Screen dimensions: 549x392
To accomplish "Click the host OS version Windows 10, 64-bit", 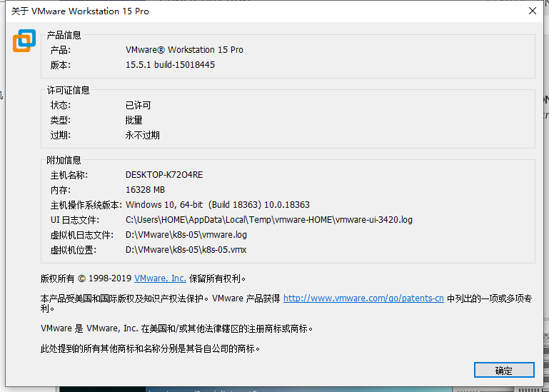I will coord(218,205).
